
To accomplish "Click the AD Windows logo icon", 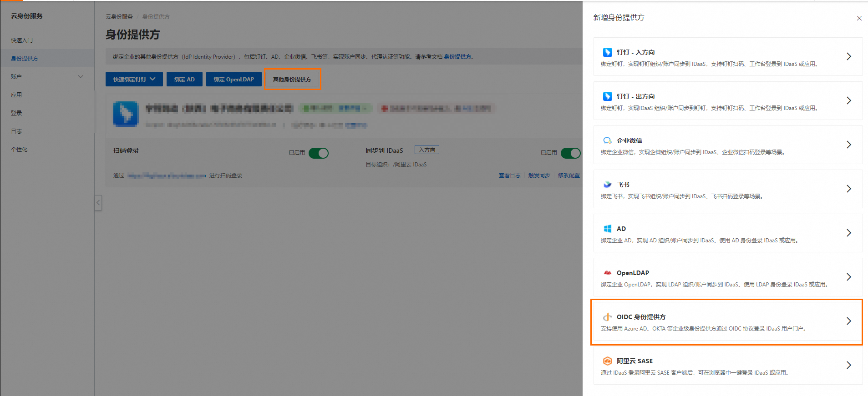I will [x=607, y=229].
